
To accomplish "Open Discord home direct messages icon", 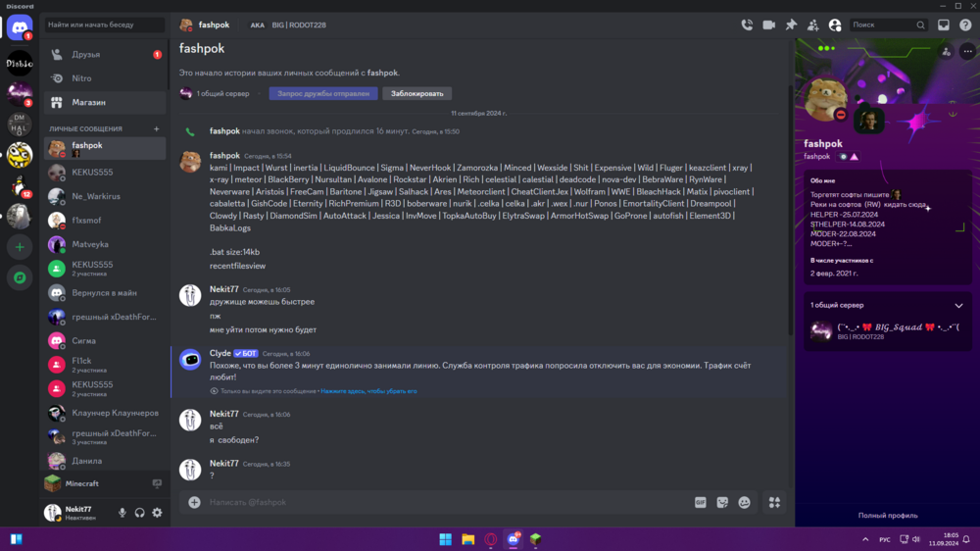I will click(20, 28).
